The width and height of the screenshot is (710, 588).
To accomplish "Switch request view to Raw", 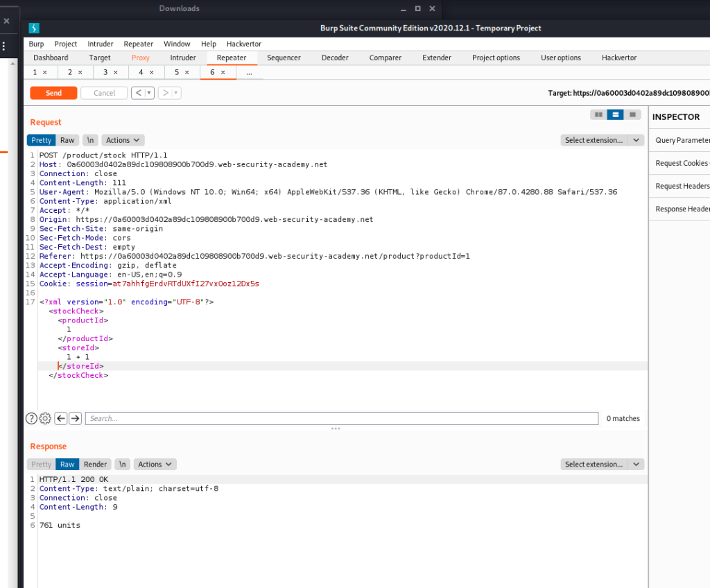I will point(67,140).
